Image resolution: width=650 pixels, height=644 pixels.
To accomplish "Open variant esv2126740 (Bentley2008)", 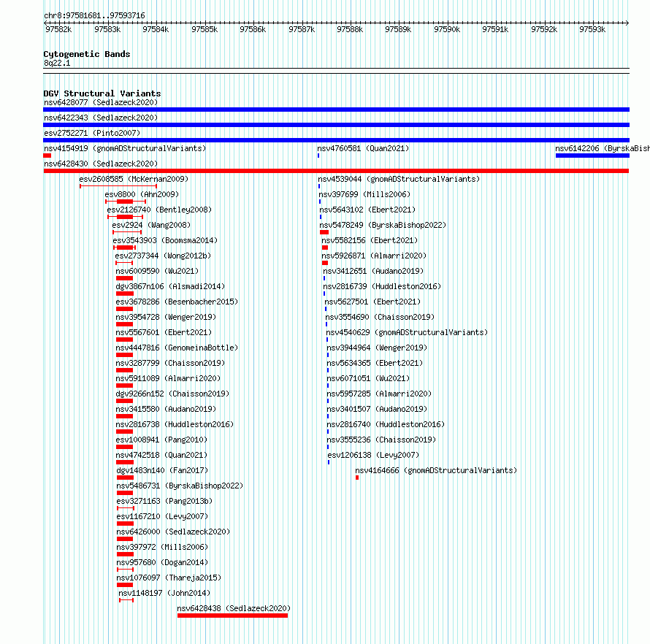I will click(x=159, y=210).
